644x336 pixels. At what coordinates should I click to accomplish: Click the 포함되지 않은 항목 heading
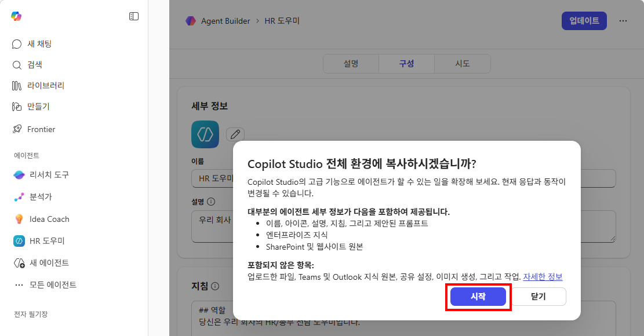(x=281, y=265)
